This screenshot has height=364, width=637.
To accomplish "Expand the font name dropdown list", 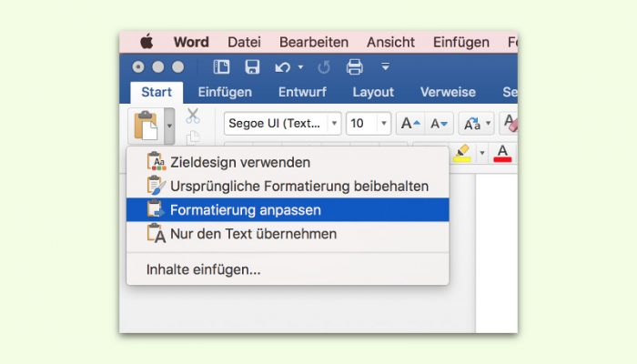I will click(x=334, y=123).
